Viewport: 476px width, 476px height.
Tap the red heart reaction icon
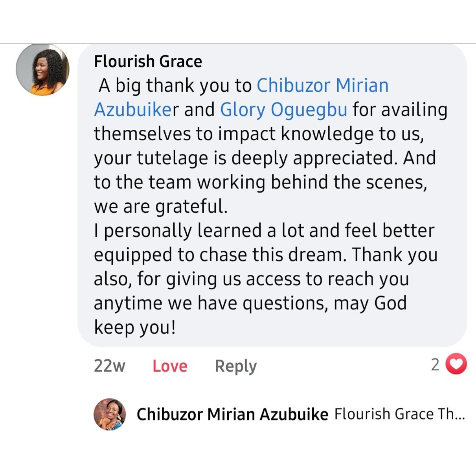point(456,364)
